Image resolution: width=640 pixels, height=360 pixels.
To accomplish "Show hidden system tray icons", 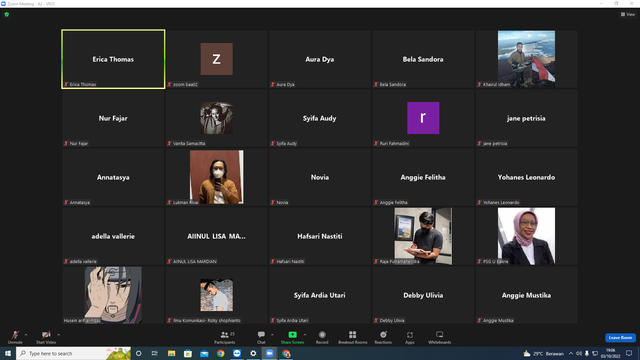I will click(x=571, y=353).
